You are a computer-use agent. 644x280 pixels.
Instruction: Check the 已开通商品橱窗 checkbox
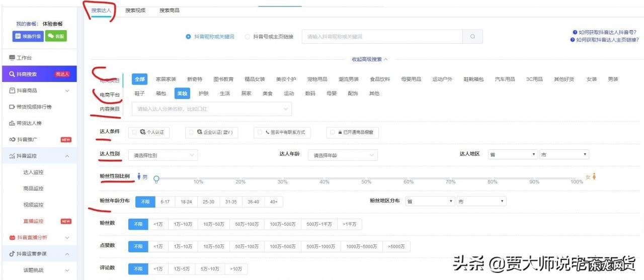tap(332, 132)
